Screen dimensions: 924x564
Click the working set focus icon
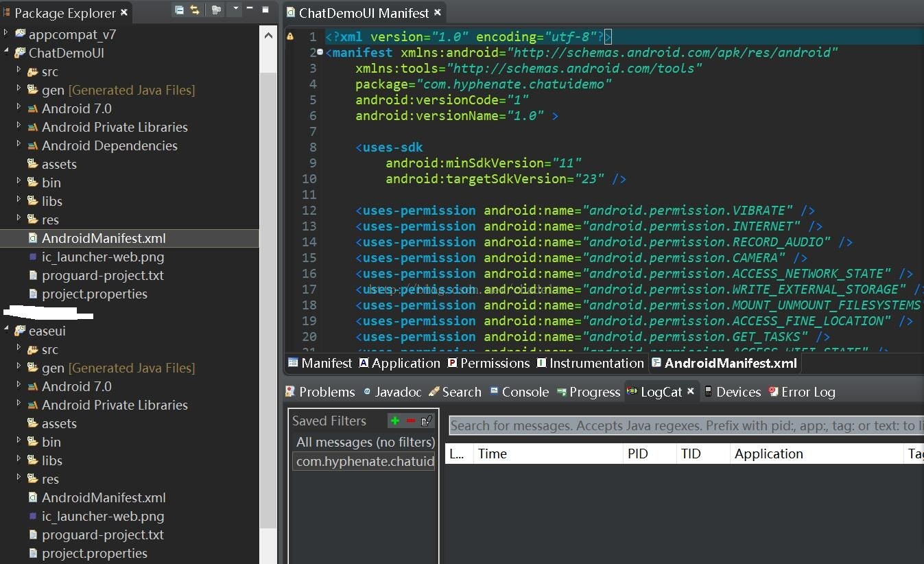pos(216,10)
